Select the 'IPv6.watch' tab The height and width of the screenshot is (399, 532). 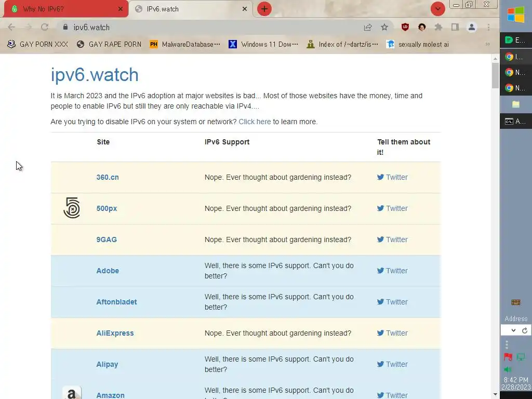[191, 9]
